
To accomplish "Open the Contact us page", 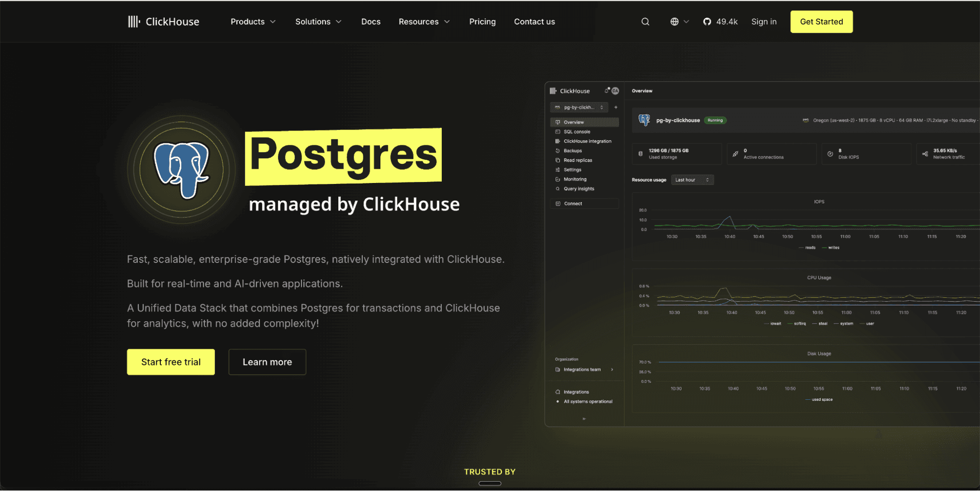I will tap(534, 22).
